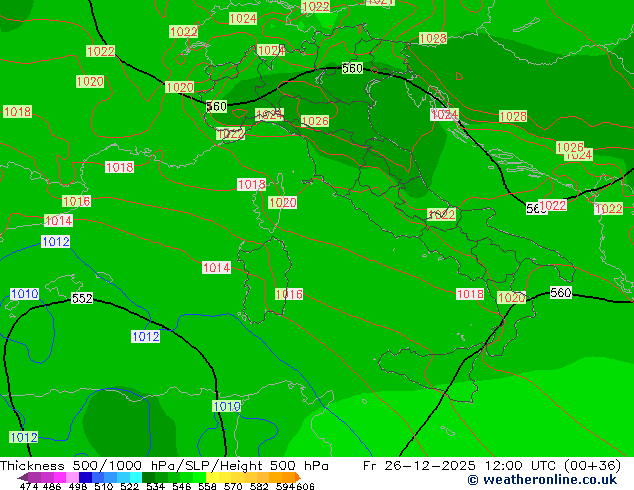Click the 1014 isobar label west of Sardinia
634x490 pixels.
click(216, 268)
